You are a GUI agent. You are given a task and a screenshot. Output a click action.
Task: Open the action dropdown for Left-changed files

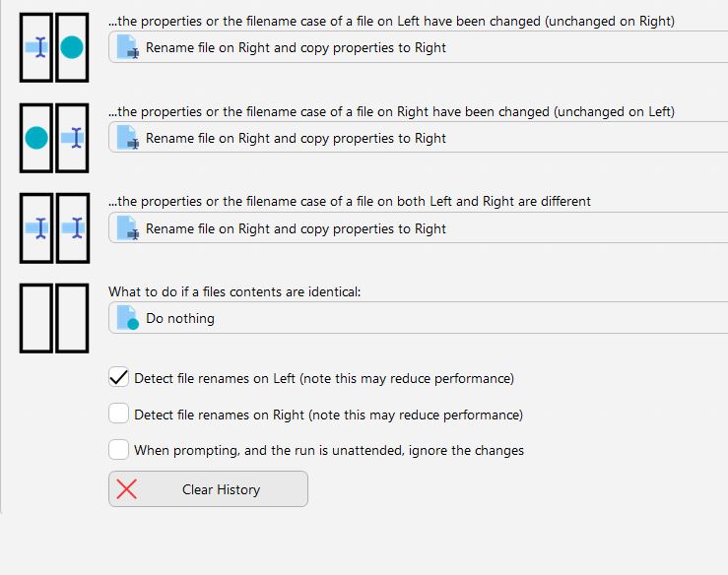click(x=419, y=47)
